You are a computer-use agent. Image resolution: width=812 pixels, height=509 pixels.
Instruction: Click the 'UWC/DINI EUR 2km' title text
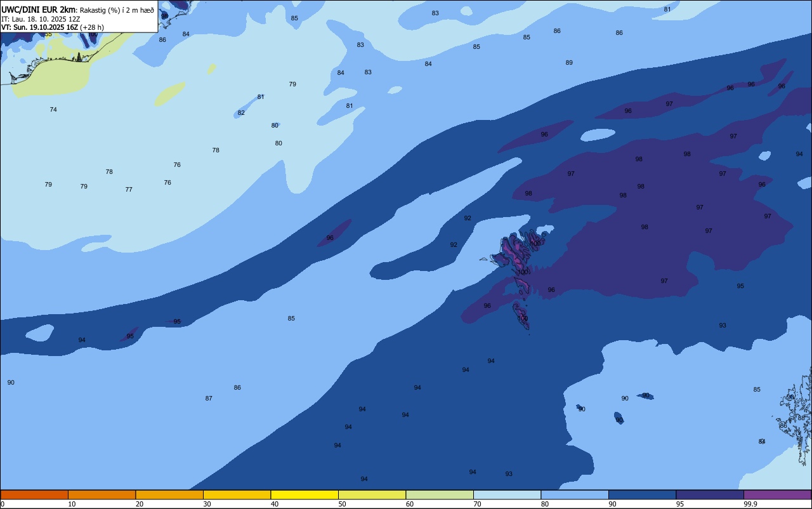click(x=38, y=10)
